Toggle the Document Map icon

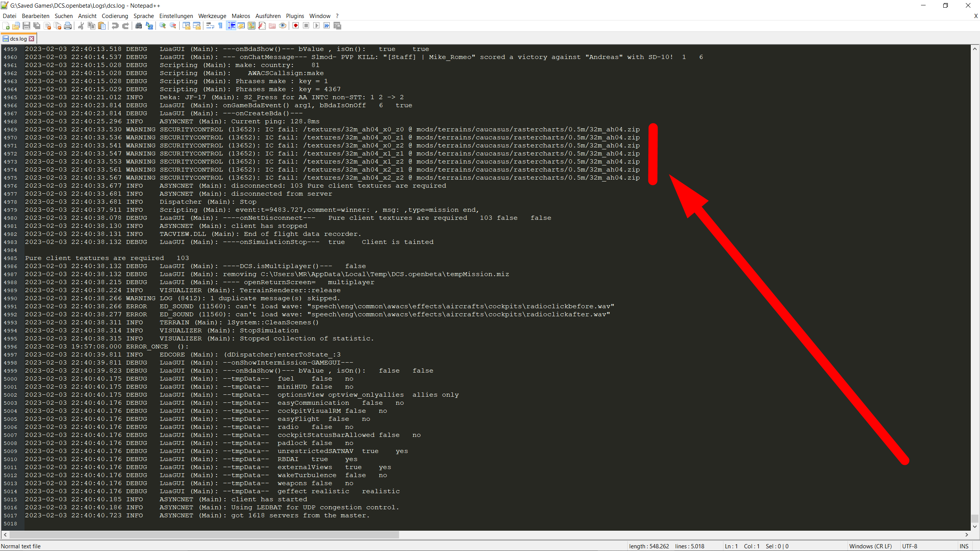252,26
